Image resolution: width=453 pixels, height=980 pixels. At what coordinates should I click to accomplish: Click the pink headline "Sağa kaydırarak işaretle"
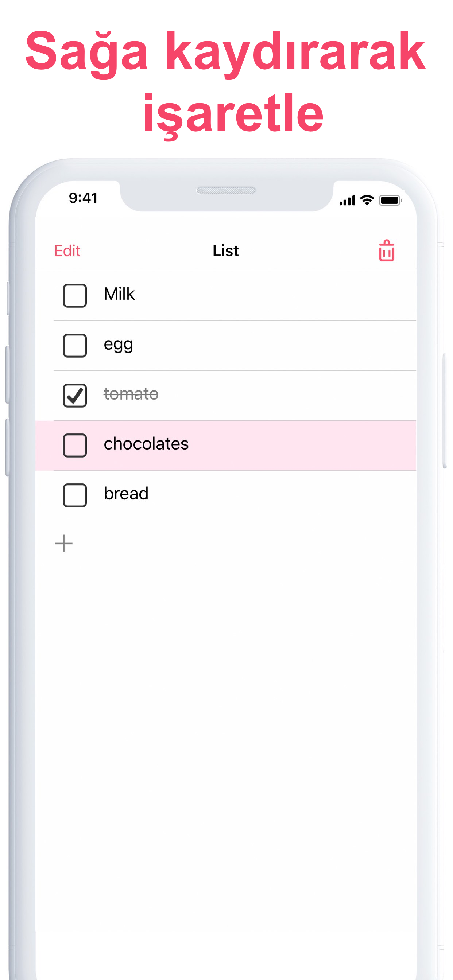click(226, 82)
